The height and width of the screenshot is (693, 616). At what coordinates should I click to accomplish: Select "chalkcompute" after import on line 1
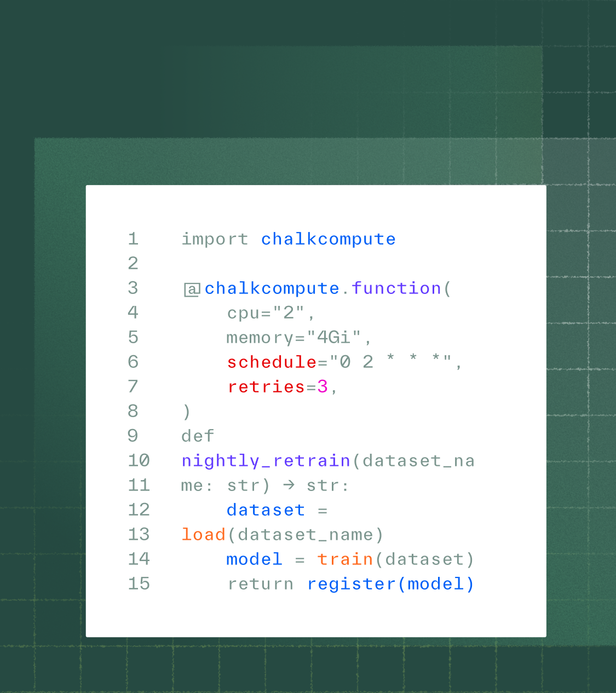[x=328, y=239]
